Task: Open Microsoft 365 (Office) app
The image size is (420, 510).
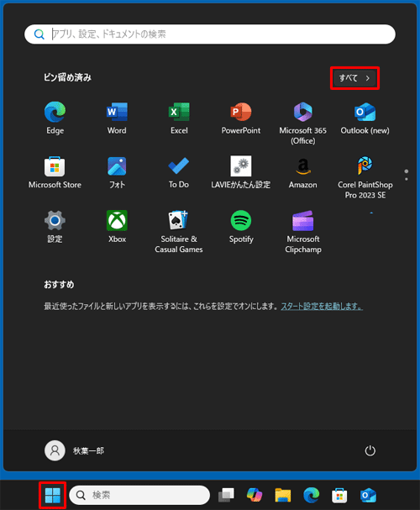Action: 303,123
